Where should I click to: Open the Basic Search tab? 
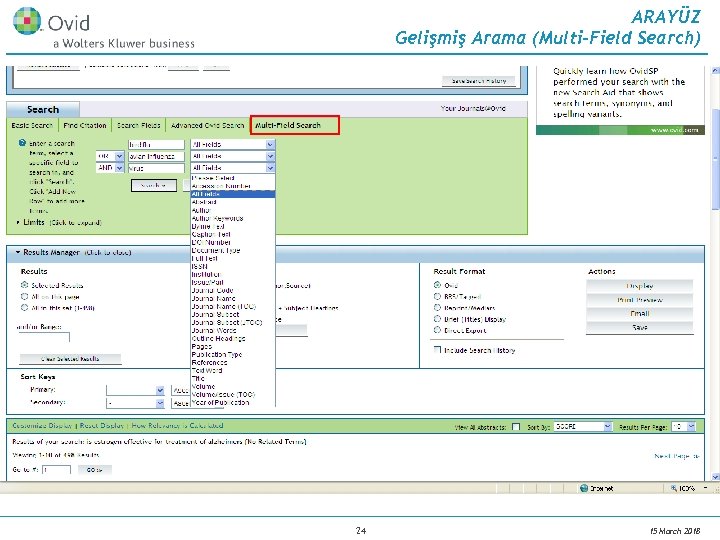[32, 125]
